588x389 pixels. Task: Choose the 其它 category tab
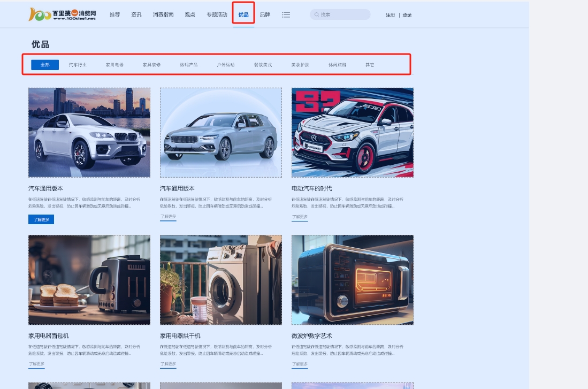click(x=370, y=65)
